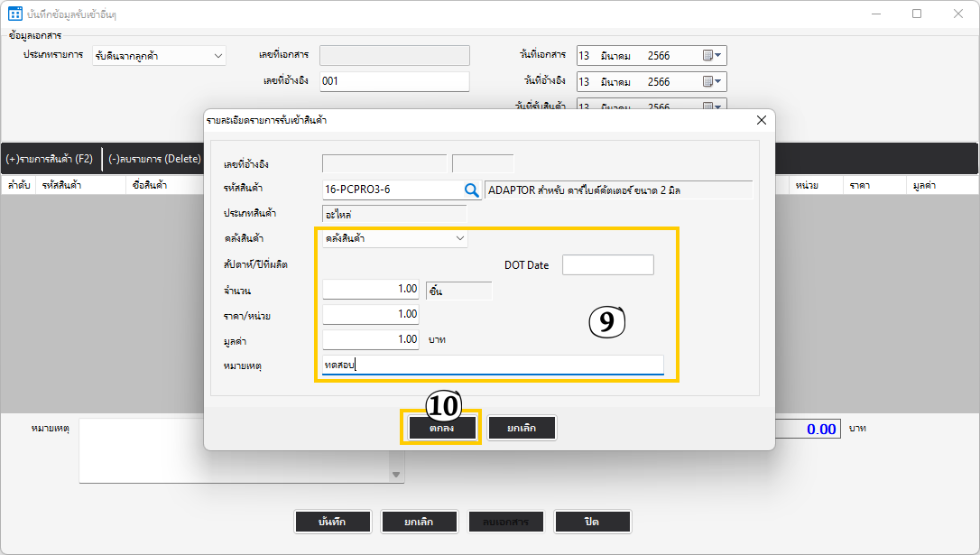The width and height of the screenshot is (980, 555).
Task: Click the ตกลง confirm button
Action: [x=441, y=429]
